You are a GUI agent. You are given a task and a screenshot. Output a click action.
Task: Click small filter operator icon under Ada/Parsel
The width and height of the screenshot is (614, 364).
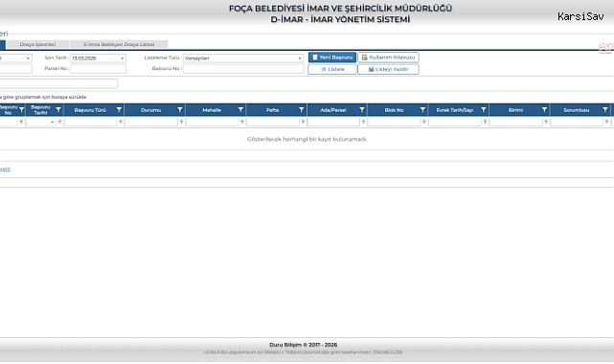(x=364, y=122)
